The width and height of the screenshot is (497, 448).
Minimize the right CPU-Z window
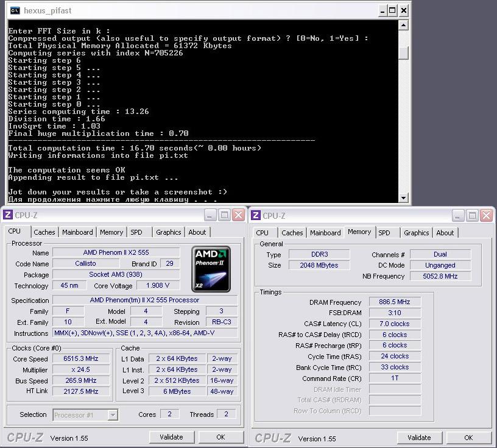pyautogui.click(x=457, y=216)
